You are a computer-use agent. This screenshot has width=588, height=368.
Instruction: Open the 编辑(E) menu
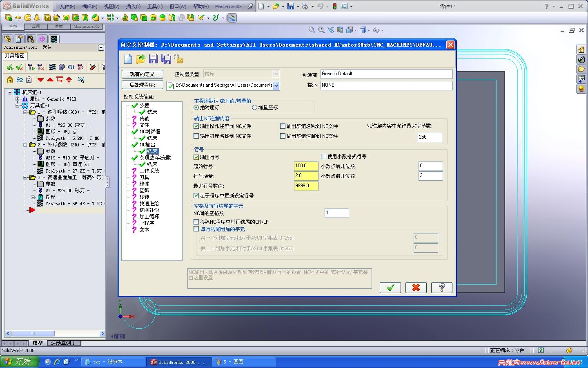pyautogui.click(x=89, y=7)
